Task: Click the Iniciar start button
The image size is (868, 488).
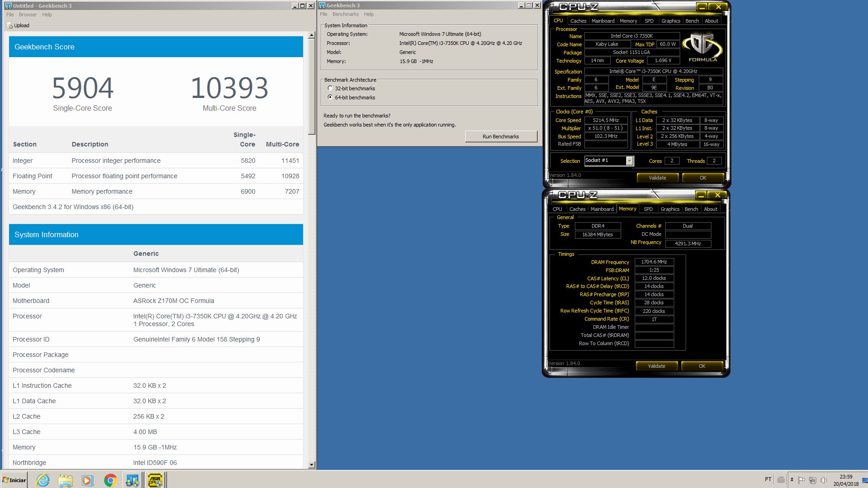Action: (x=15, y=480)
